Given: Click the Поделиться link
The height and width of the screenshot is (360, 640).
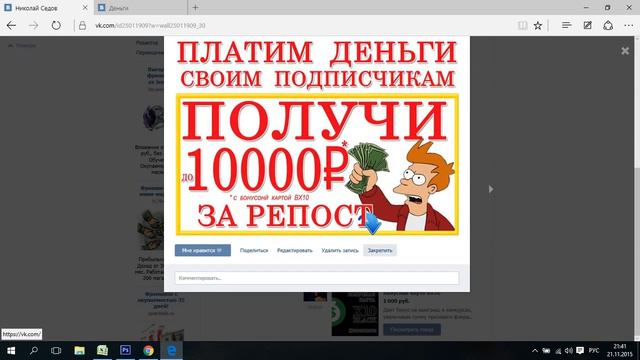Looking at the screenshot, I should (254, 250).
